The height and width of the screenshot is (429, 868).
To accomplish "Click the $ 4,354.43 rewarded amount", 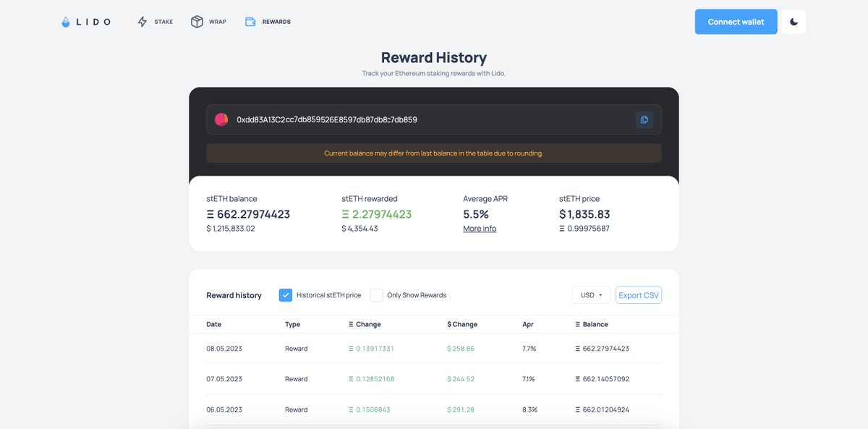I will tap(359, 229).
